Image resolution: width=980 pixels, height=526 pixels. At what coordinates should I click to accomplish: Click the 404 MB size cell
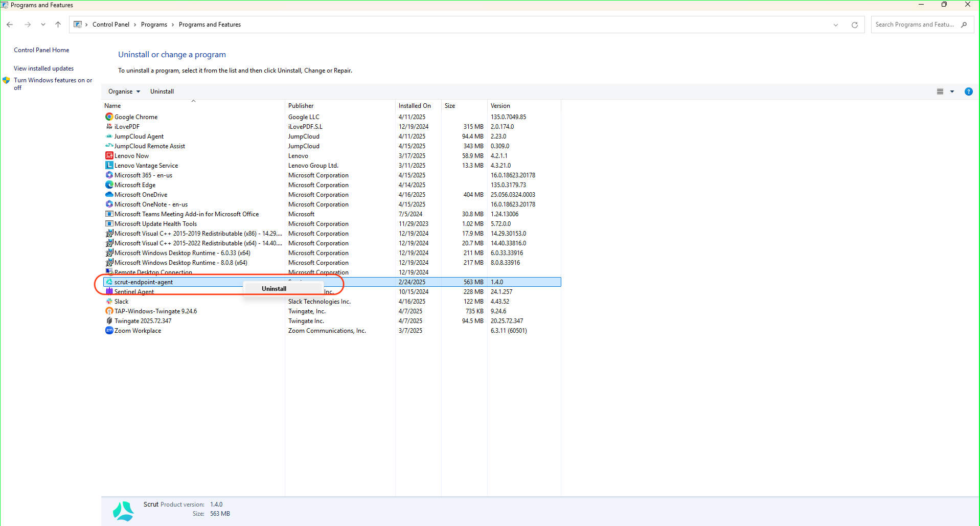click(473, 195)
